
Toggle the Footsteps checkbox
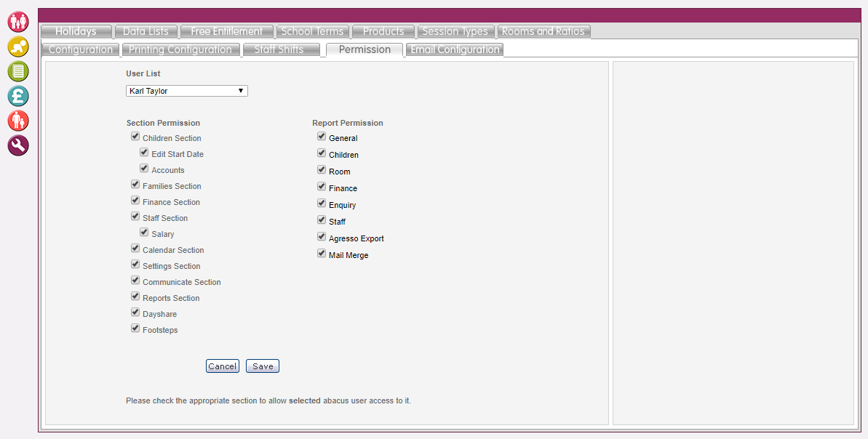click(135, 329)
